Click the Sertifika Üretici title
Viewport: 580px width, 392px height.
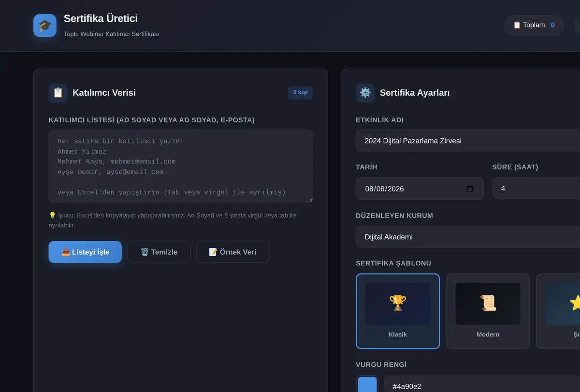tap(101, 18)
